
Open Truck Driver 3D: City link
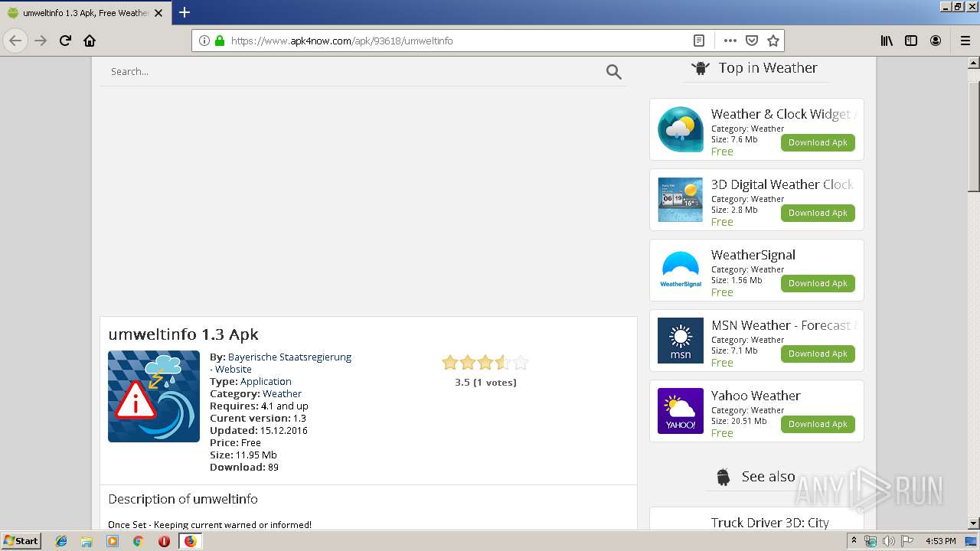pyautogui.click(x=770, y=523)
